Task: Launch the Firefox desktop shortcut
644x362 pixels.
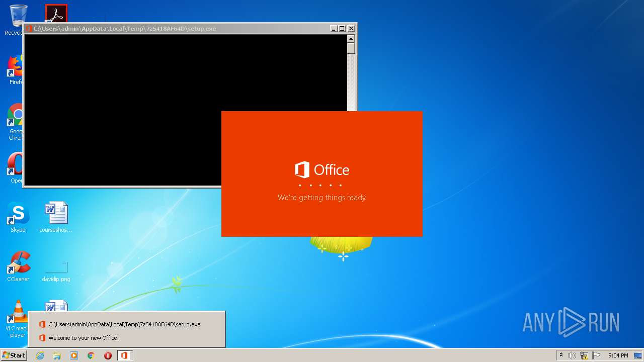Action: [15, 69]
